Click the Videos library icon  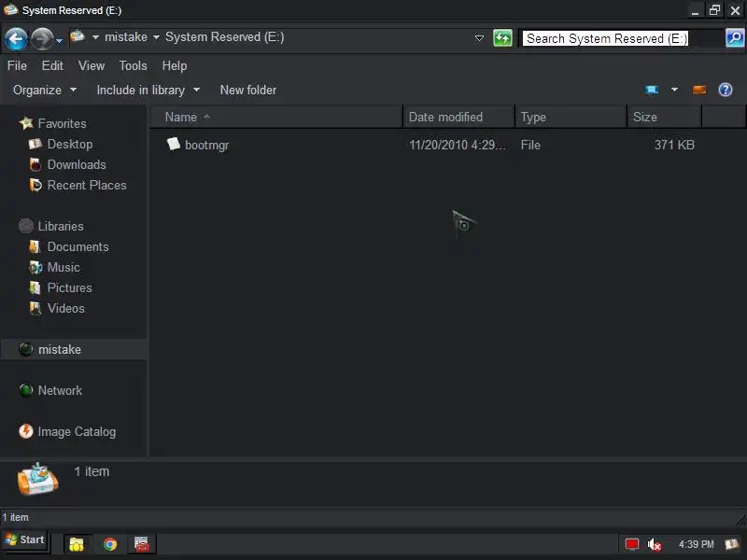35,308
